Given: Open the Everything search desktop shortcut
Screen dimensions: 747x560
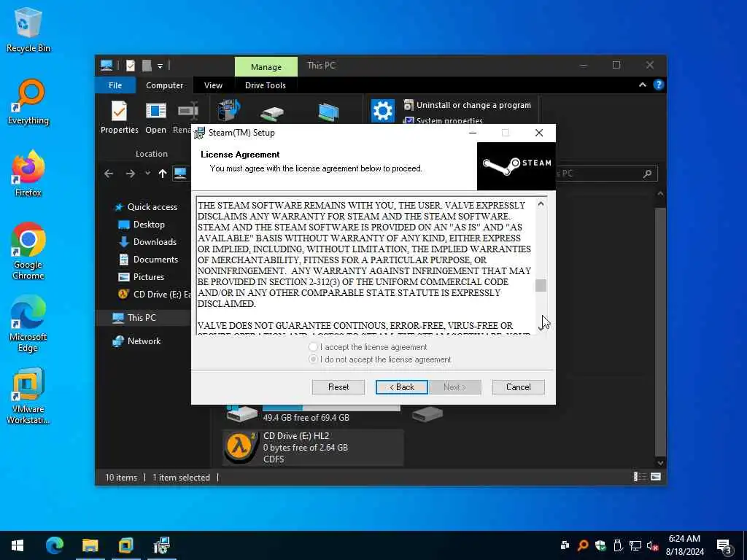Looking at the screenshot, I should 28,102.
